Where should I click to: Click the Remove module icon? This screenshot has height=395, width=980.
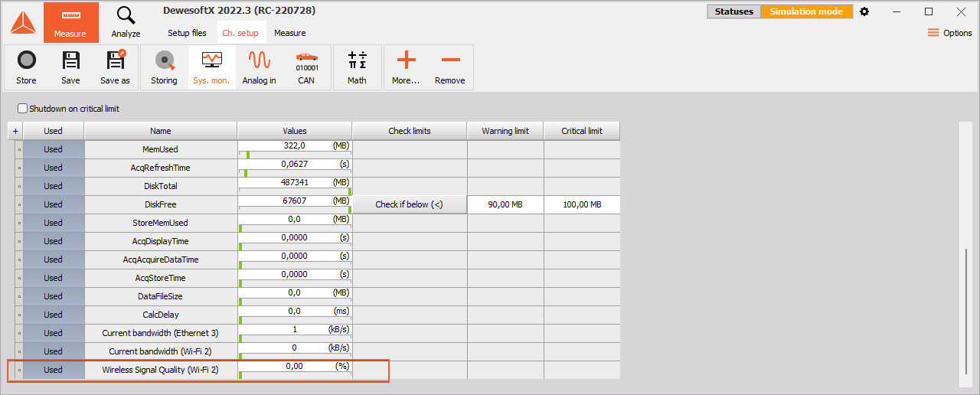pos(450,67)
